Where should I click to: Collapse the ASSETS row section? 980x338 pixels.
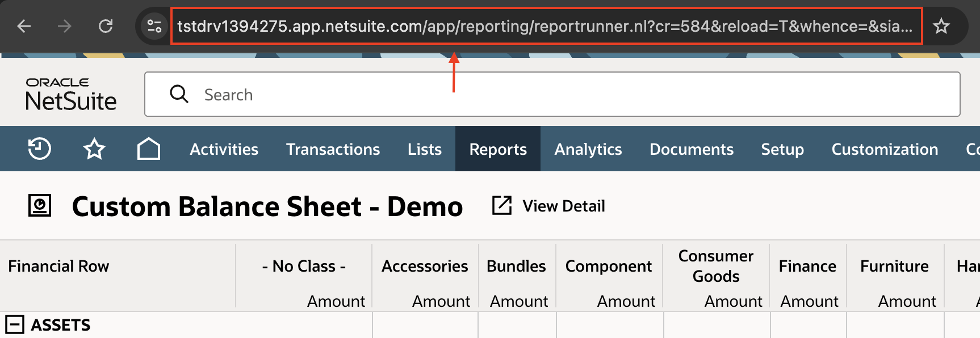pyautogui.click(x=15, y=325)
